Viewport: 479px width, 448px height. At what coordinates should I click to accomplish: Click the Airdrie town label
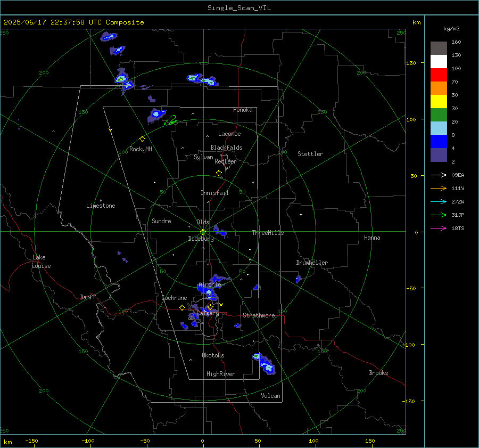[210, 284]
